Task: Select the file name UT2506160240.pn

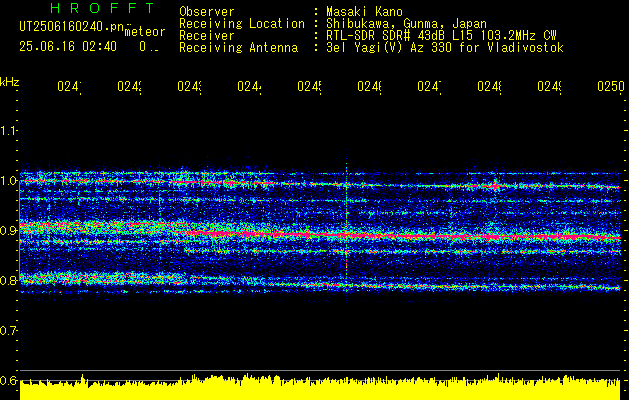Action: coord(72,27)
